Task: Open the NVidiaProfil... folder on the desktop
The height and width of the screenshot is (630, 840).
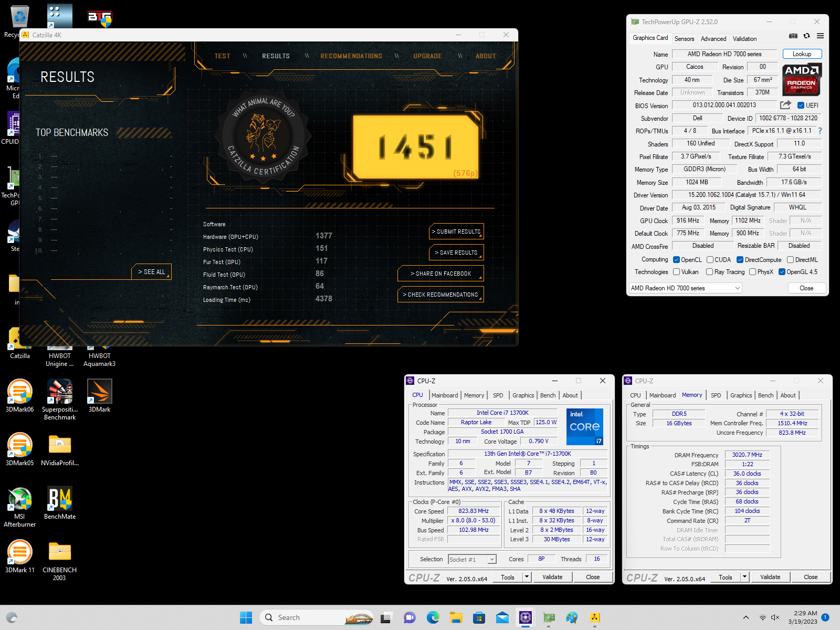Action: pos(60,449)
